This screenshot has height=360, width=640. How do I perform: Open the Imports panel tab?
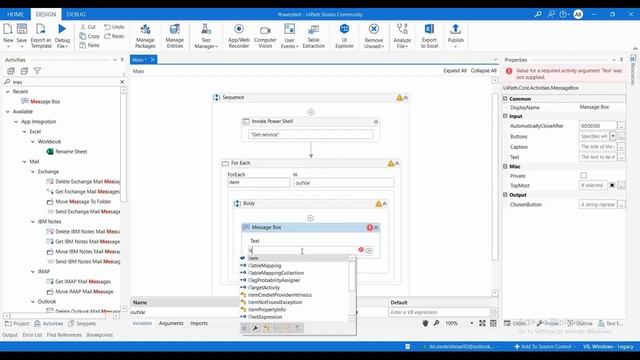point(199,323)
